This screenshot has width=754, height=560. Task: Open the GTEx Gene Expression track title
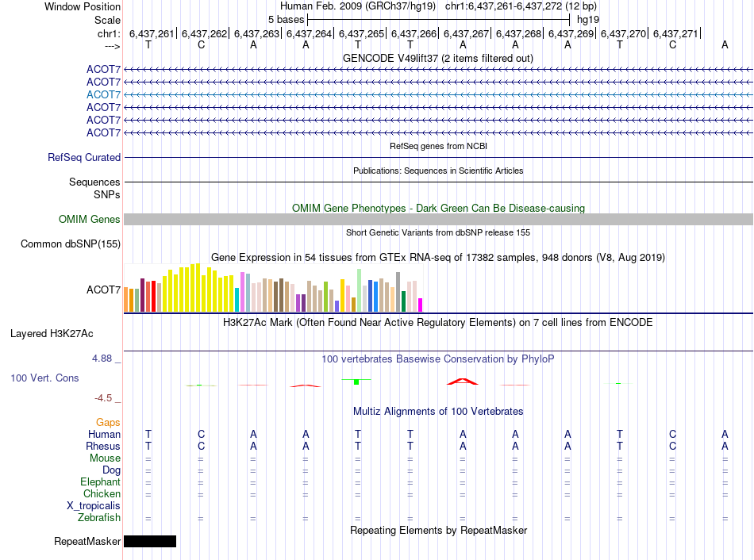(x=438, y=257)
